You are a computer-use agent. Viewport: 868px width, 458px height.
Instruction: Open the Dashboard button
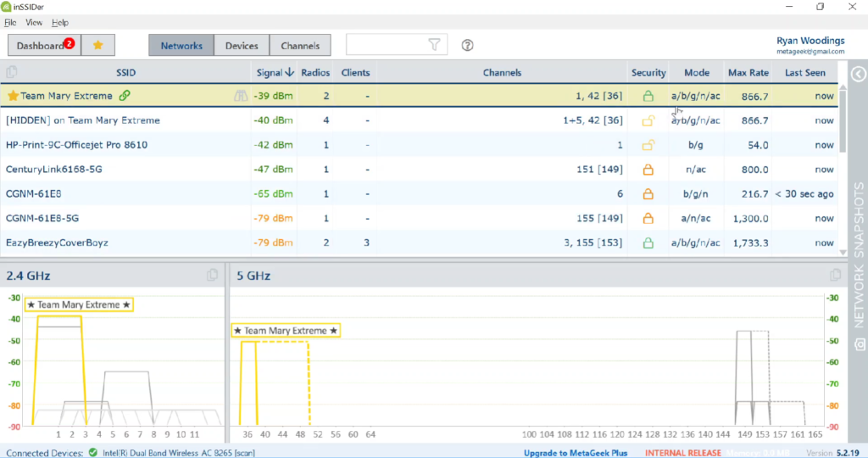click(x=44, y=46)
